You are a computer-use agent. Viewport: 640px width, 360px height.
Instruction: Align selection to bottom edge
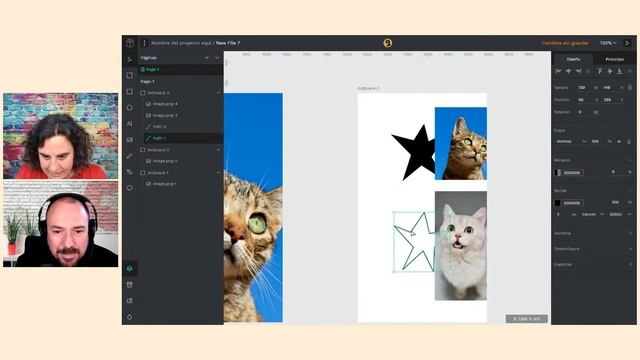(620, 71)
